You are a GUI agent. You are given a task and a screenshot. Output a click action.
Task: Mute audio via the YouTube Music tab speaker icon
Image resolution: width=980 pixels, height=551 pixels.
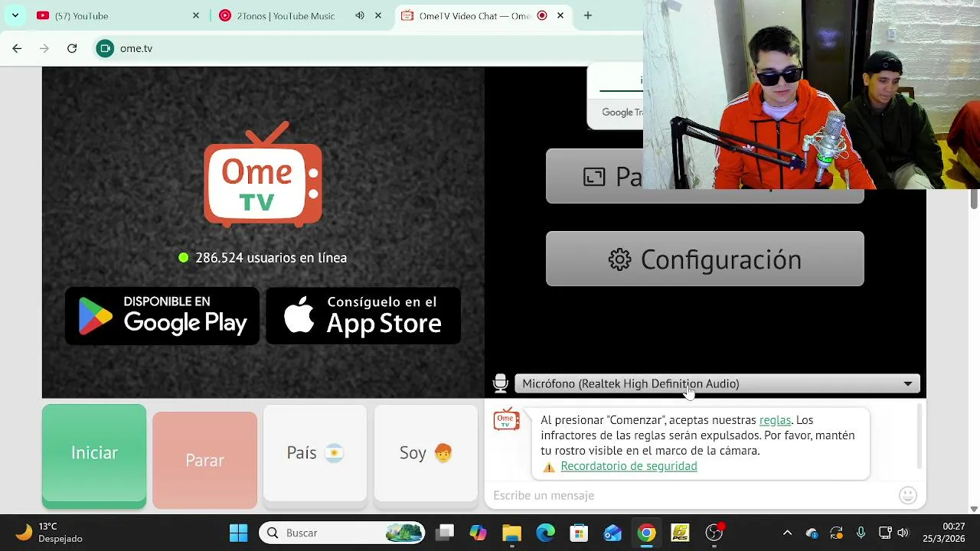360,15
